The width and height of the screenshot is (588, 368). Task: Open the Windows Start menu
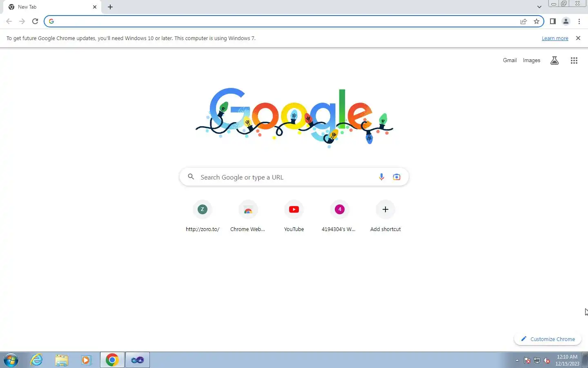(11, 360)
